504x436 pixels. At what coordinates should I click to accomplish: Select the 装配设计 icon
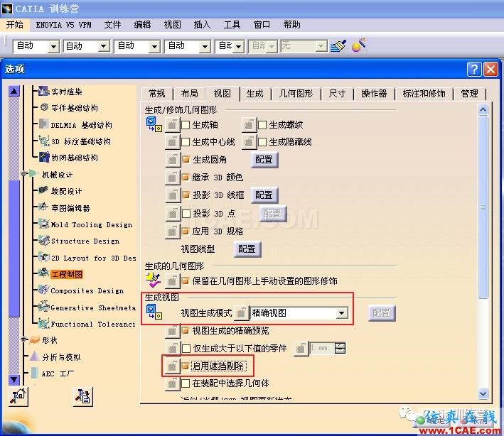click(x=43, y=190)
